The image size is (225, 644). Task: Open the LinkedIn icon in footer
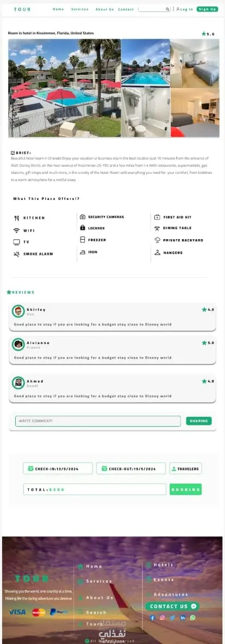(x=183, y=617)
